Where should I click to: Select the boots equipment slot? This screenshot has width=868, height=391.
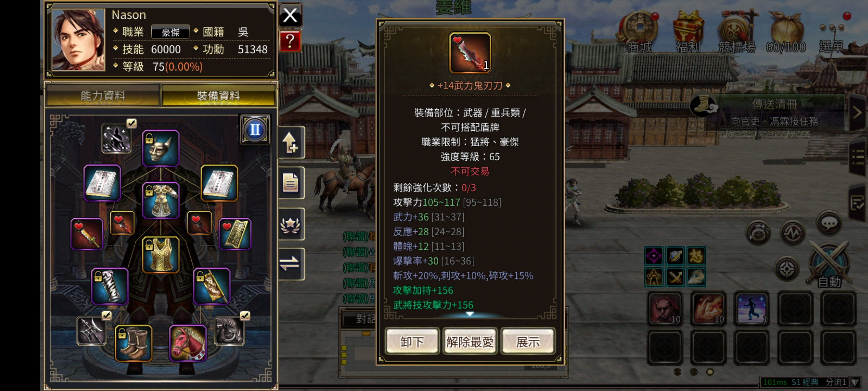click(x=134, y=343)
